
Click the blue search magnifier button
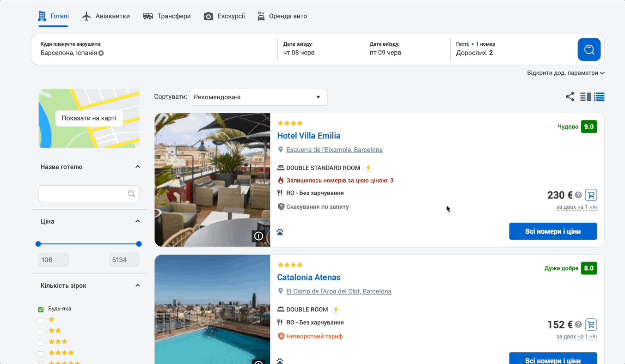[589, 49]
